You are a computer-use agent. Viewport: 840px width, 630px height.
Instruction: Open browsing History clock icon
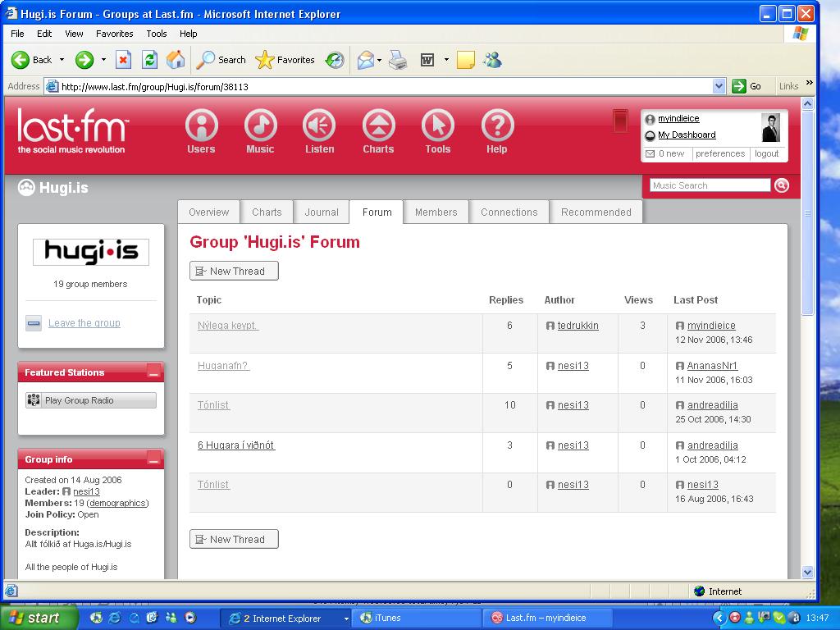pos(335,59)
